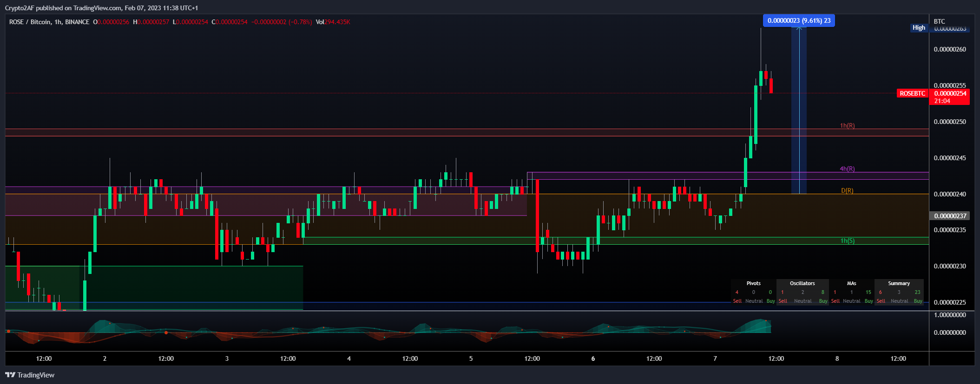Click the 1h(R) resistance zone label
This screenshot has height=384, width=980.
(847, 126)
